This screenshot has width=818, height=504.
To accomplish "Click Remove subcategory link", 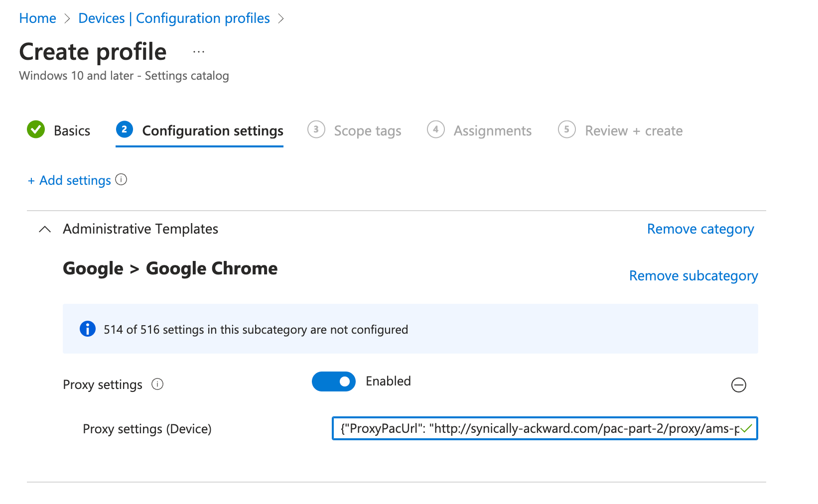I will (693, 276).
